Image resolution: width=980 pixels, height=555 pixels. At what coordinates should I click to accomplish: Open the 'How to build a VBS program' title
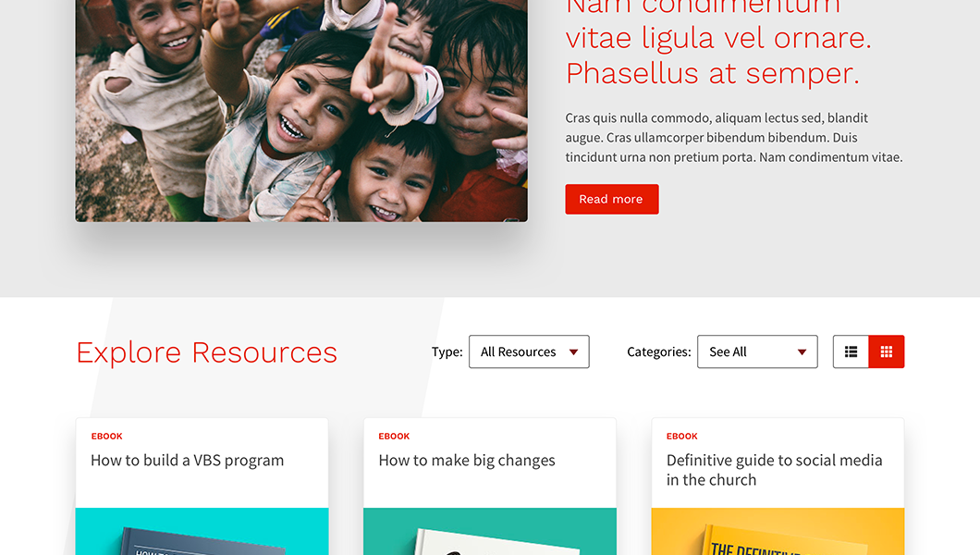[187, 461]
